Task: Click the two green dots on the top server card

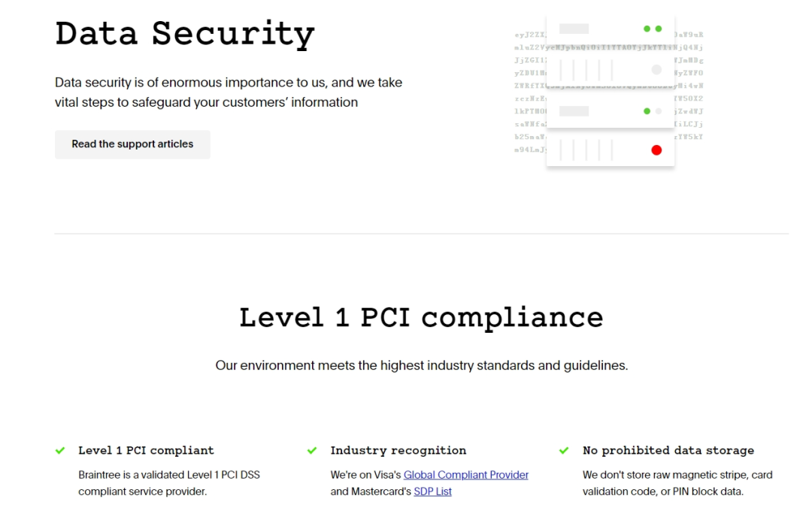Action: pos(652,29)
